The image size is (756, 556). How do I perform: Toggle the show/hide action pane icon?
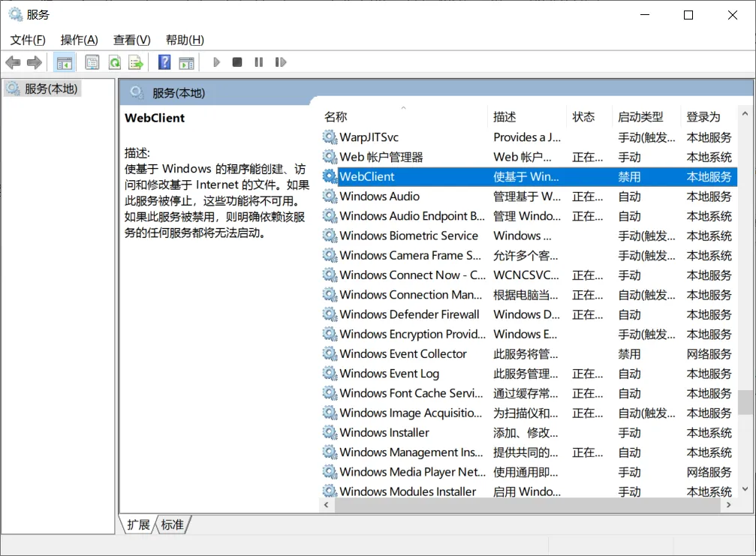click(187, 62)
